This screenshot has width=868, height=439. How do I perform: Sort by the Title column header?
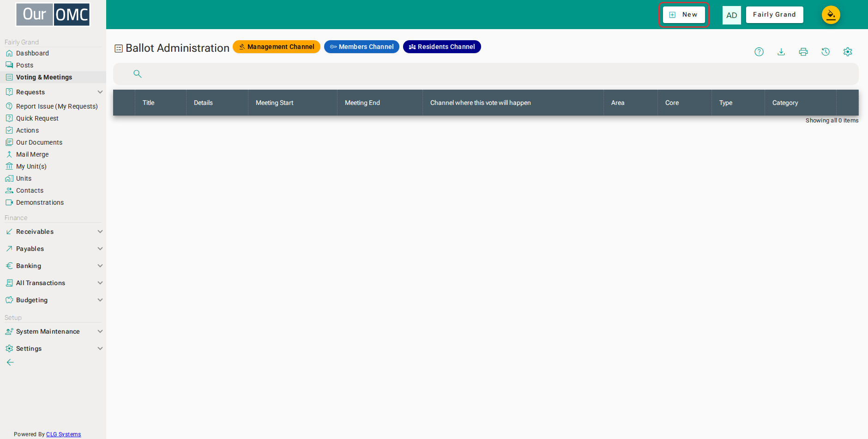[161, 103]
